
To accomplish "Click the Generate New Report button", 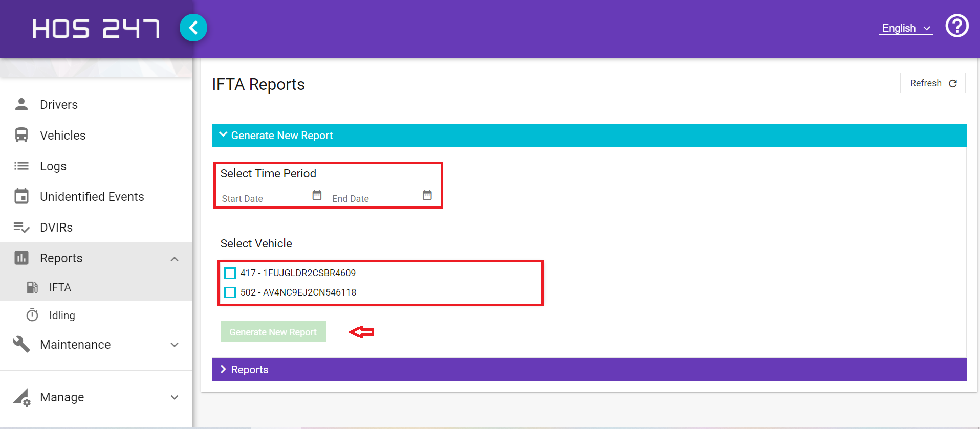I will 273,332.
